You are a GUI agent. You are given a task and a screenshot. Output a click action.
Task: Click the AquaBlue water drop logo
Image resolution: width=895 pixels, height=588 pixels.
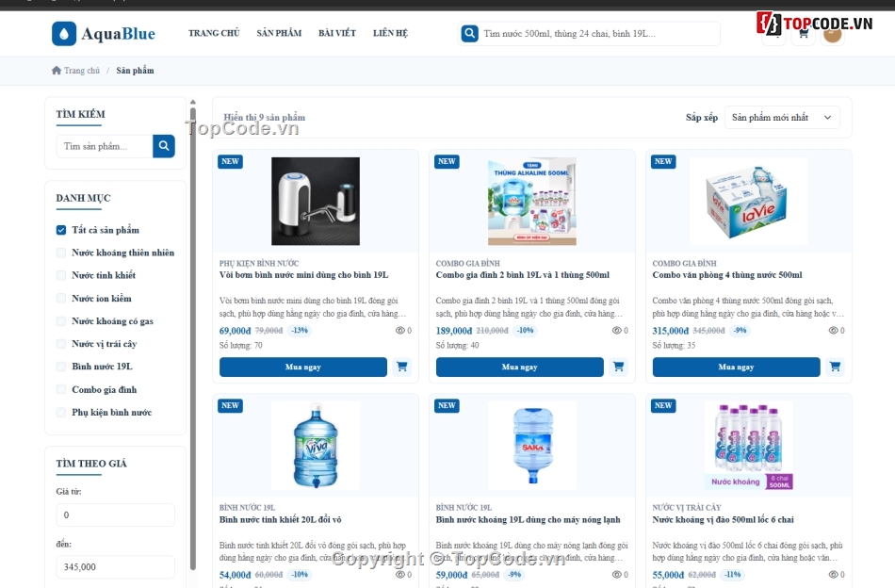[x=64, y=34]
